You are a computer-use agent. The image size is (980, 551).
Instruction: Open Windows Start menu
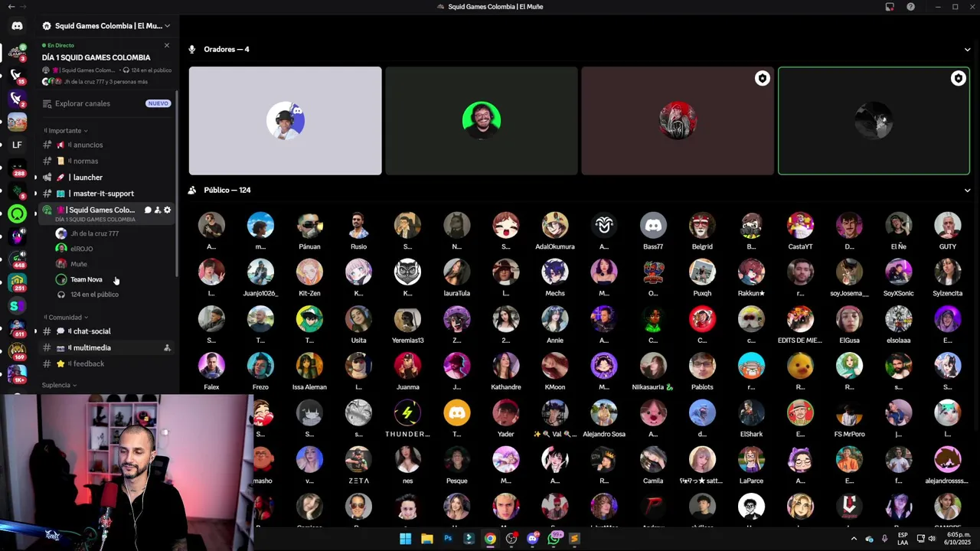[x=405, y=539]
